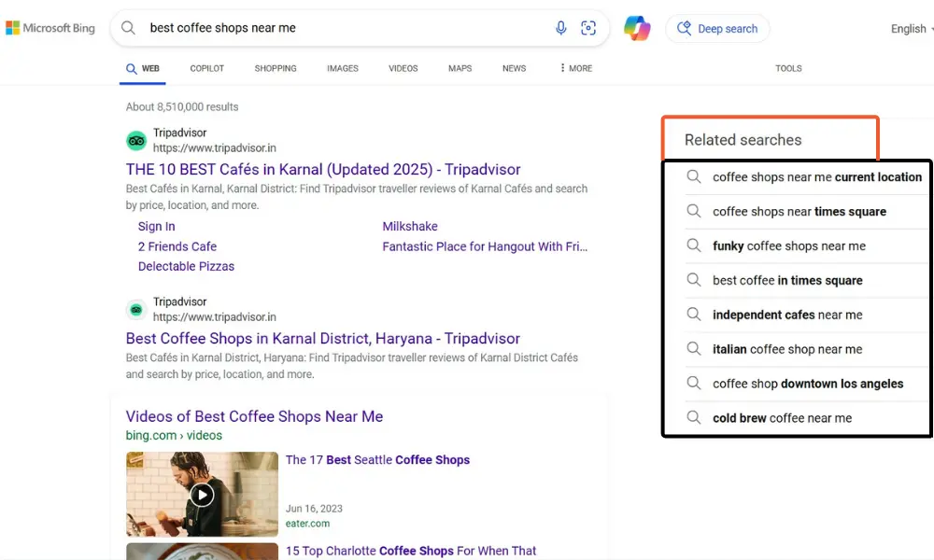This screenshot has width=934, height=560.
Task: Click the search magnifier icon in search box
Action: [128, 28]
